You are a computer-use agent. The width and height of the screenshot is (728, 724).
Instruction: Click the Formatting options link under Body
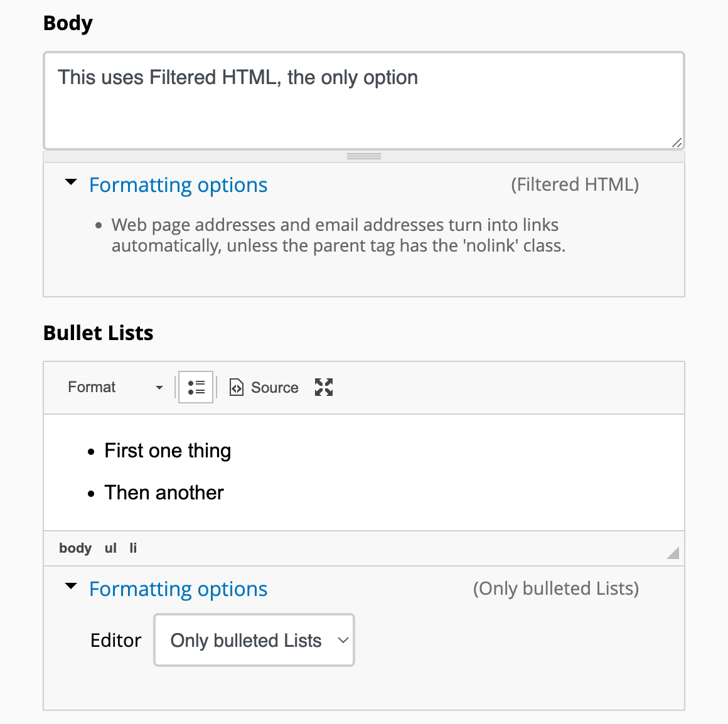click(178, 185)
